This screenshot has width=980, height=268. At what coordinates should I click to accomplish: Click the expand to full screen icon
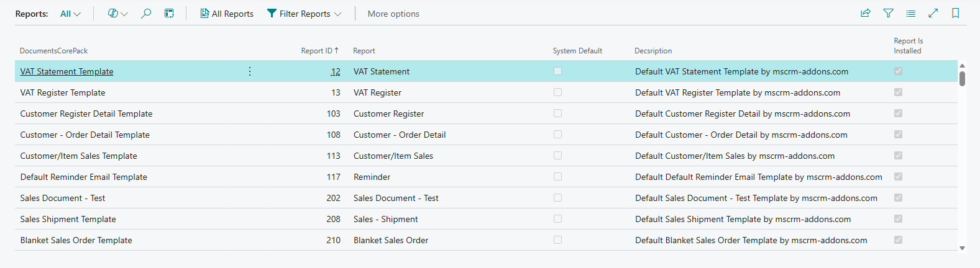tap(933, 13)
